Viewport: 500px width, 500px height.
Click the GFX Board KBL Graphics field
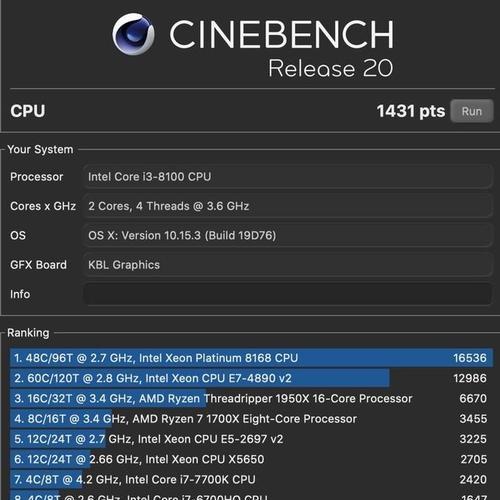(x=288, y=265)
